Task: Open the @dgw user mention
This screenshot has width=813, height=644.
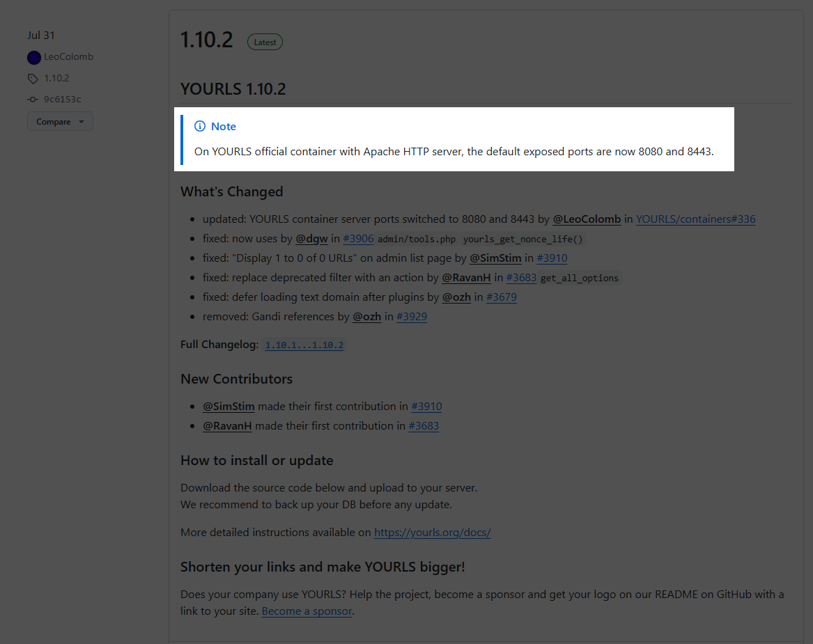Action: (x=311, y=239)
